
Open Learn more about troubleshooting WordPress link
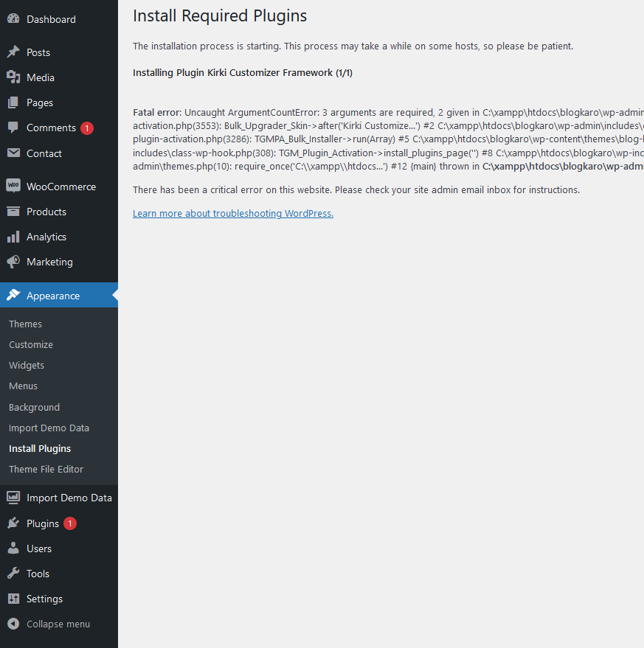point(233,214)
